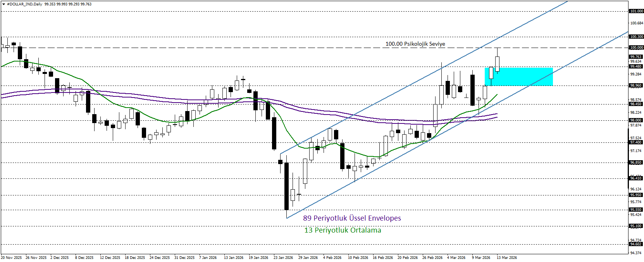644x262 pixels.
Task: Click the 23 Jan 2026 date marker
Action: point(283,258)
